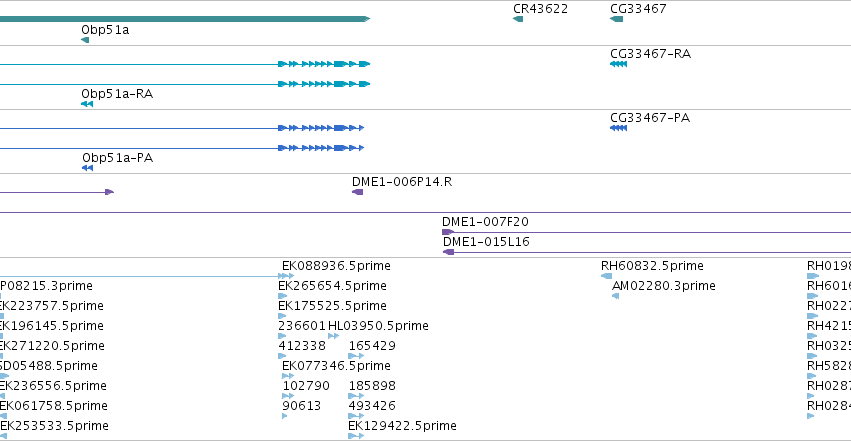The width and height of the screenshot is (851, 441).
Task: Select the CG33467-RA transcript label
Action: [x=650, y=54]
